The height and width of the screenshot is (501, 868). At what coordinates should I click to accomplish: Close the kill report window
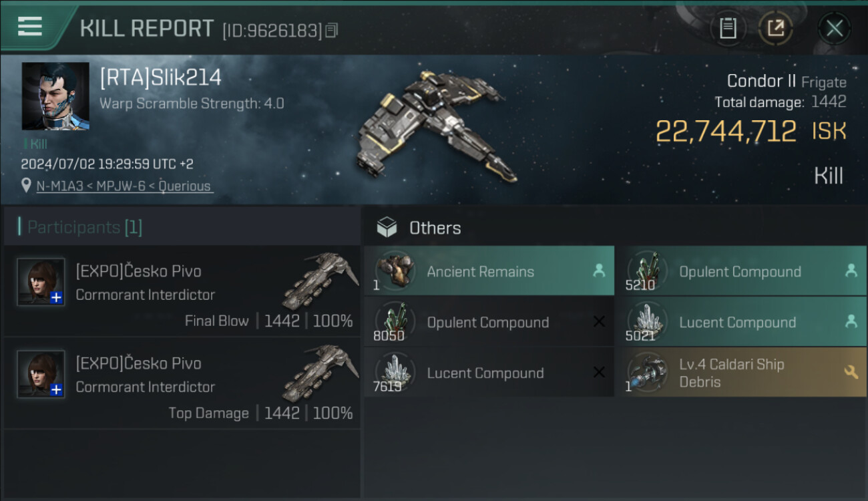pyautogui.click(x=834, y=28)
